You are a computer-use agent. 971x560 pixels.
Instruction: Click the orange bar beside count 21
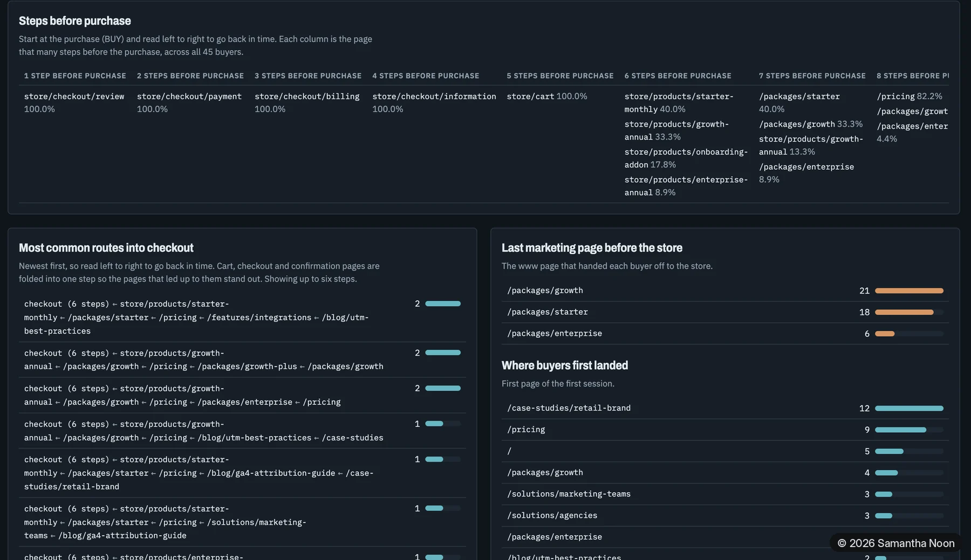click(x=909, y=291)
